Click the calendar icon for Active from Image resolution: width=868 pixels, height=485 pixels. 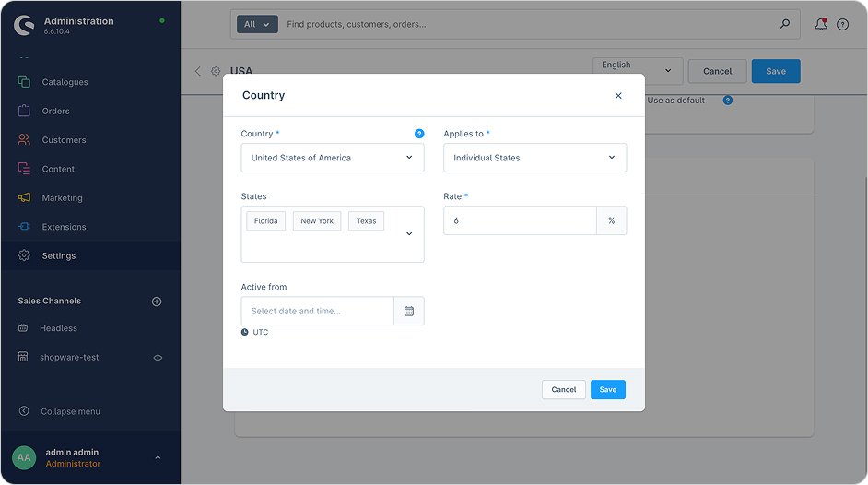click(x=409, y=311)
